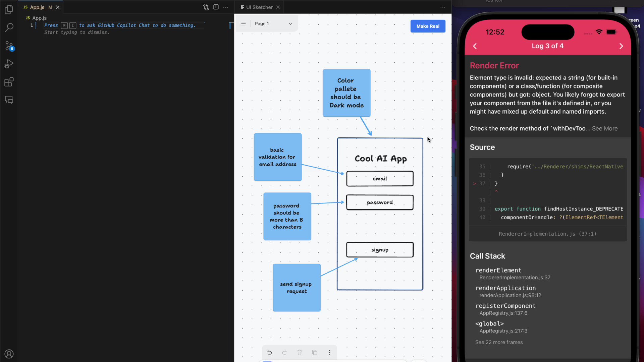
Task: Click the right navigation arrow on Log 3
Action: [x=622, y=46]
